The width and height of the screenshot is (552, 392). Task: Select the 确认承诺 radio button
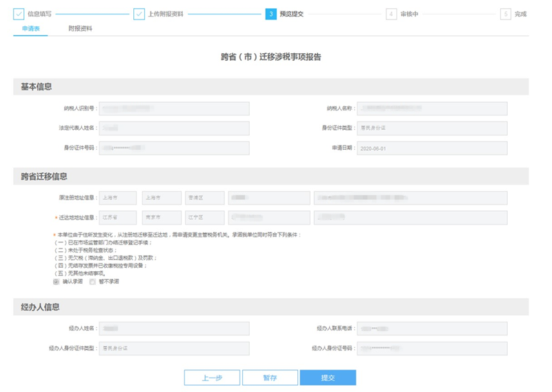pyautogui.click(x=56, y=282)
